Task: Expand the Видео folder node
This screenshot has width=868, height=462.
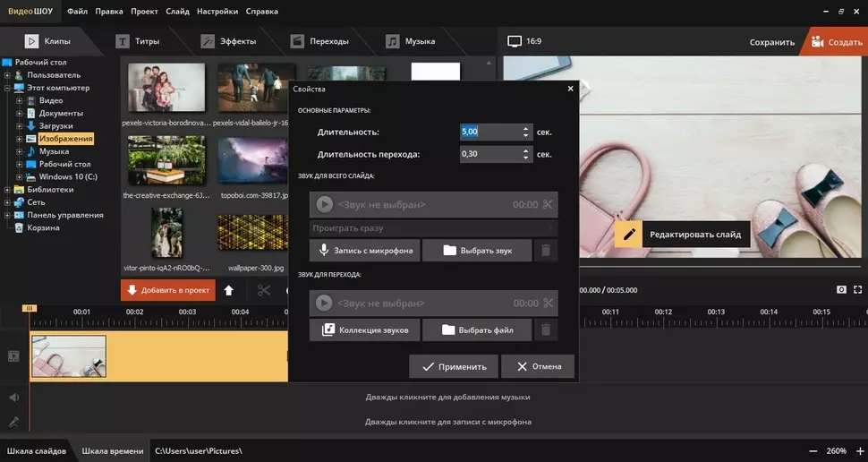Action: [x=20, y=101]
